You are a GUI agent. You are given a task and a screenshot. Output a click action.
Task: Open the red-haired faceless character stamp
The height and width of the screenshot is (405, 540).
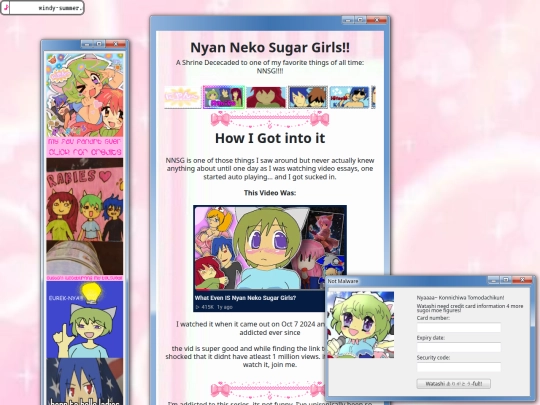pyautogui.click(x=266, y=97)
